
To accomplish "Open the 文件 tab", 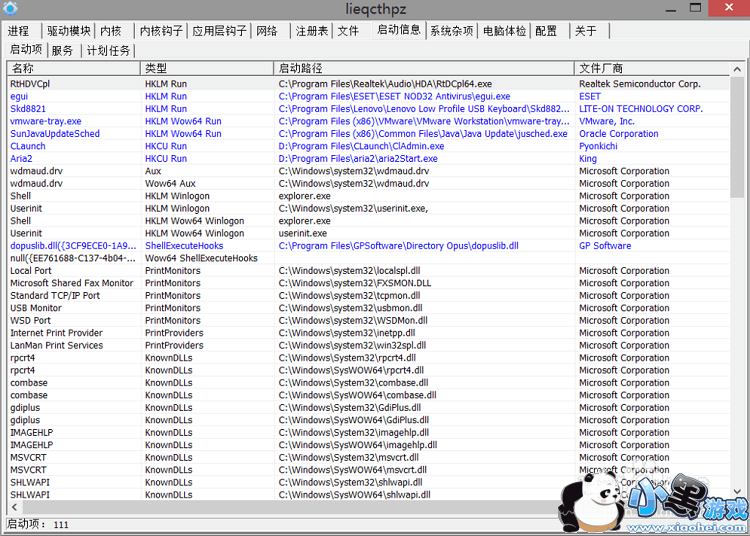I will pos(348,31).
